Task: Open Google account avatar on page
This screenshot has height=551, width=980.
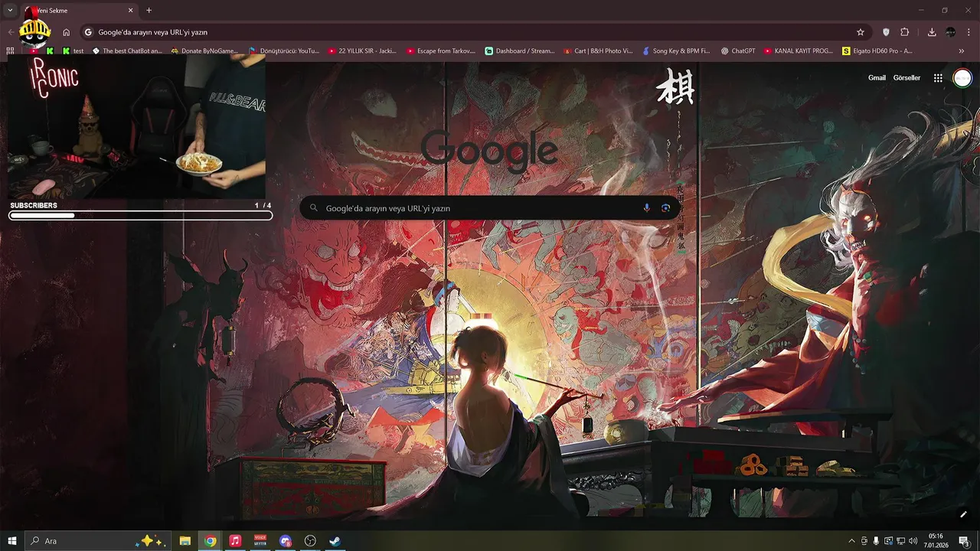Action: (962, 78)
